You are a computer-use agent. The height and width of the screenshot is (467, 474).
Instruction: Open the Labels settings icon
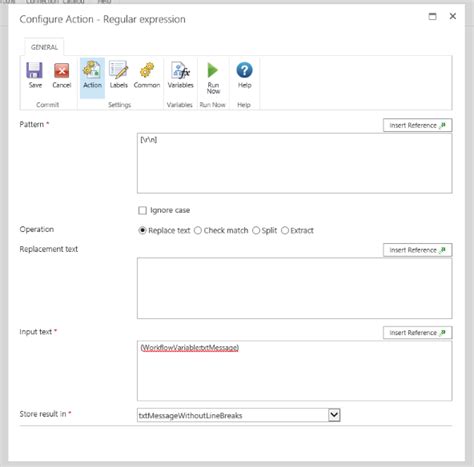point(119,70)
